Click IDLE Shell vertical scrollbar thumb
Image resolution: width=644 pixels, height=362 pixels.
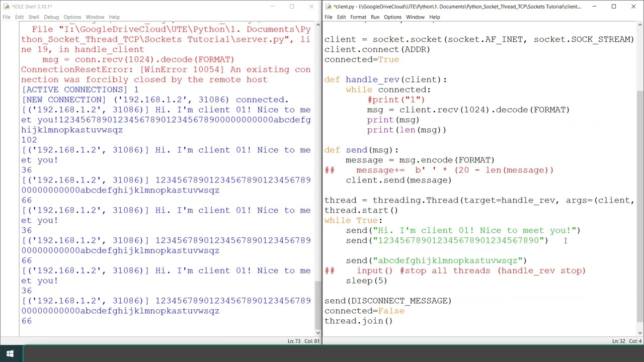[x=317, y=304]
